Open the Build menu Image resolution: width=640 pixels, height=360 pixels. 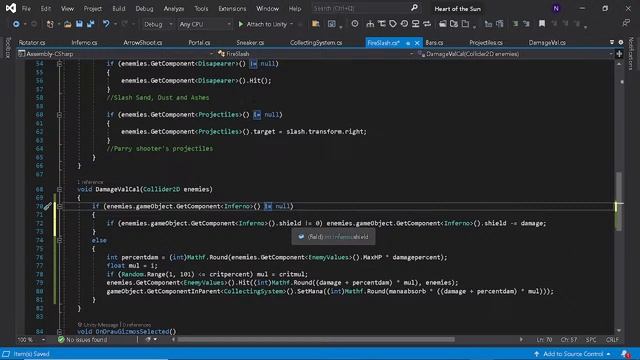[119, 9]
